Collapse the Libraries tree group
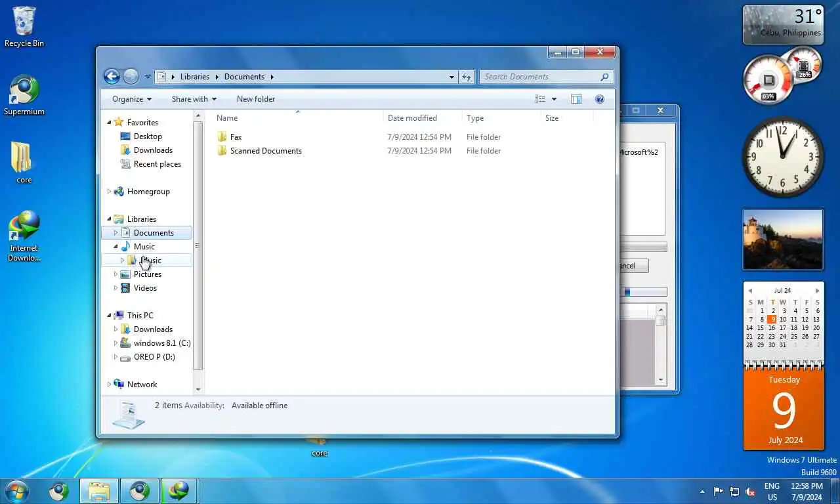 click(x=109, y=219)
